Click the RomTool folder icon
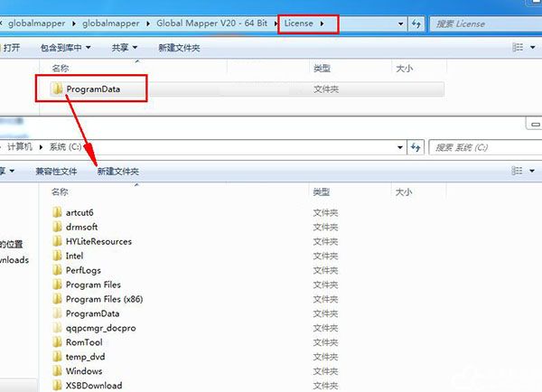The image size is (542, 392). coord(57,342)
